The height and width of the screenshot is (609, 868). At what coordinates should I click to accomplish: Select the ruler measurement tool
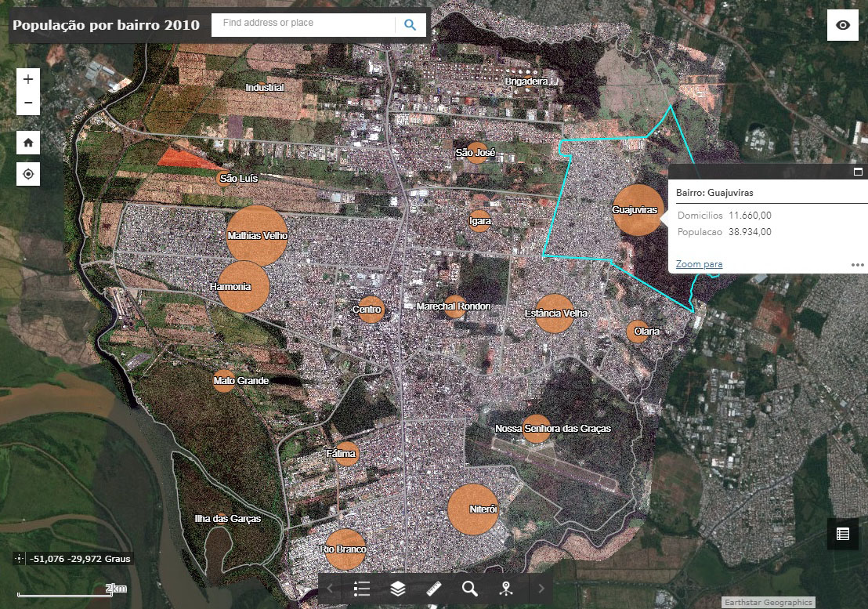click(434, 589)
